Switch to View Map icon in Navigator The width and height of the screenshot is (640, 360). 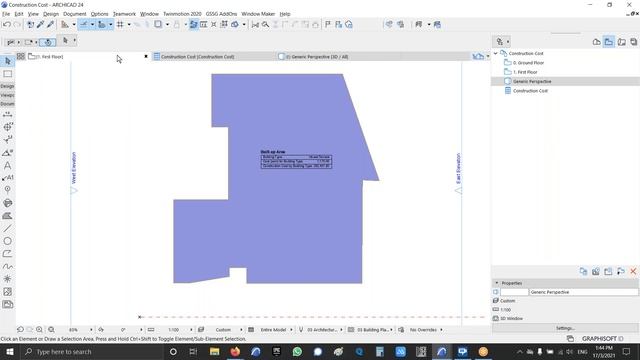(x=609, y=42)
